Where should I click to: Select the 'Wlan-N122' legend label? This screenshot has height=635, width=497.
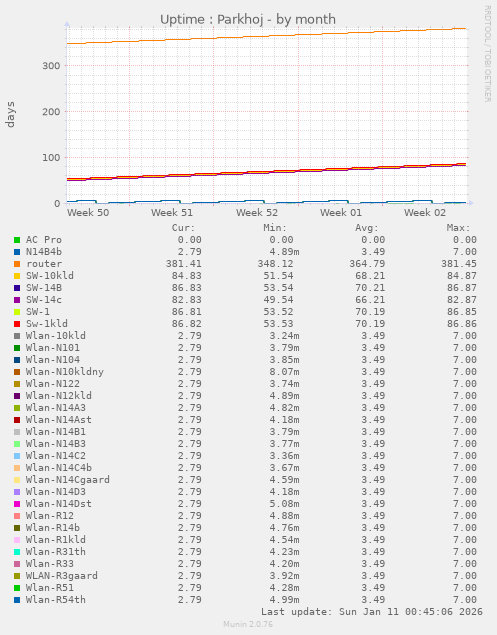53,384
